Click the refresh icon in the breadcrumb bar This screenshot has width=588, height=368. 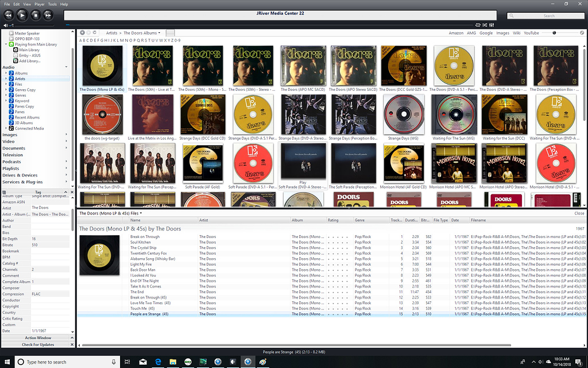point(95,33)
